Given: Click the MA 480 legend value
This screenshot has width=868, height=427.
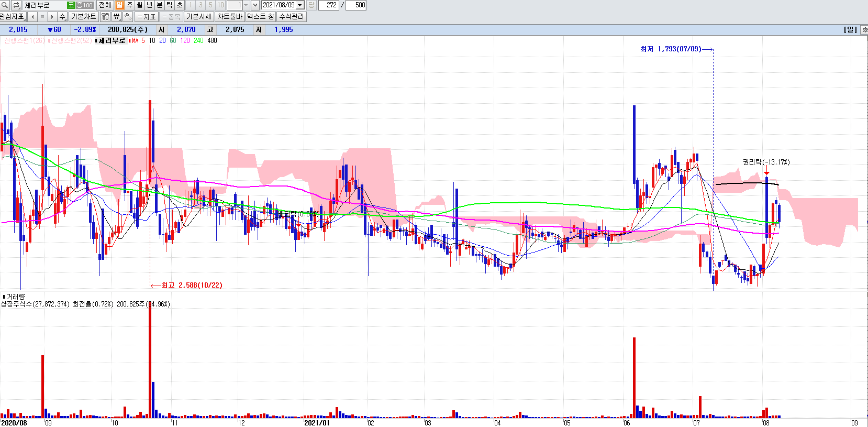Looking at the screenshot, I should click(x=212, y=40).
